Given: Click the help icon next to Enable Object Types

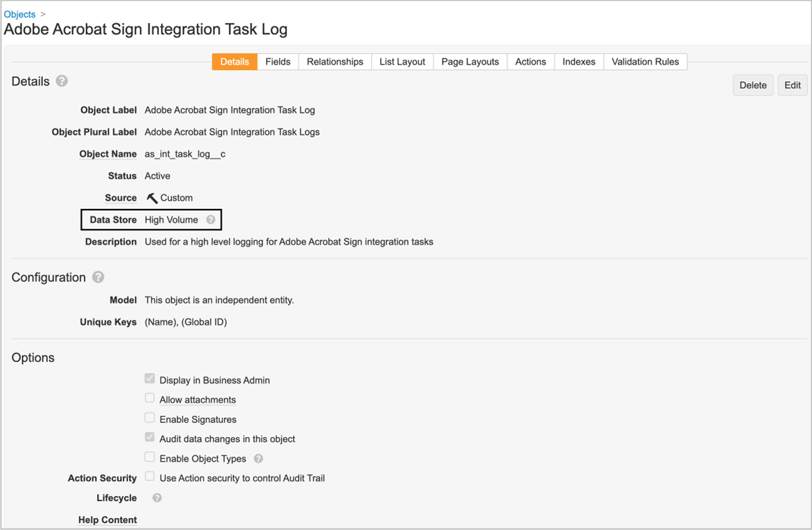Looking at the screenshot, I should tap(258, 457).
